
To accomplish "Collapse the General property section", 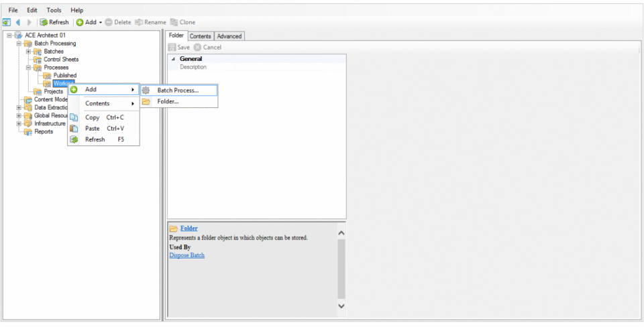I will 173,59.
